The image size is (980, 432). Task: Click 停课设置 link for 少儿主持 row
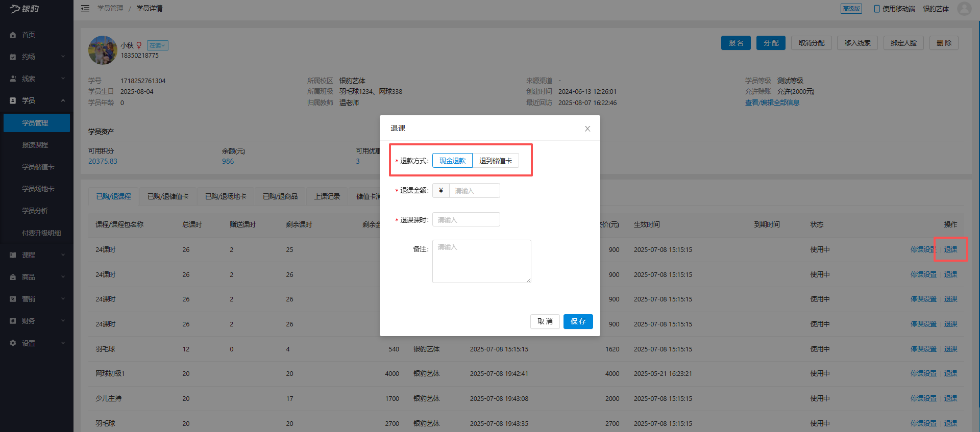(924, 399)
